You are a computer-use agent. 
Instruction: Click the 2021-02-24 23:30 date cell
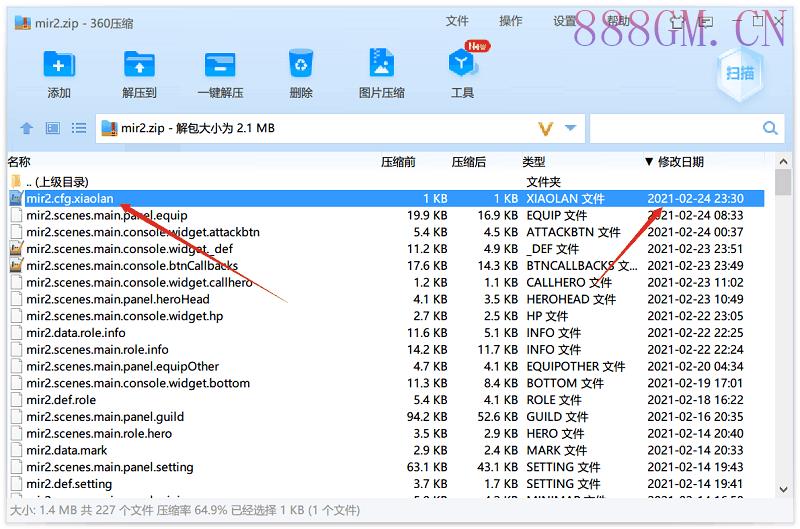point(695,198)
